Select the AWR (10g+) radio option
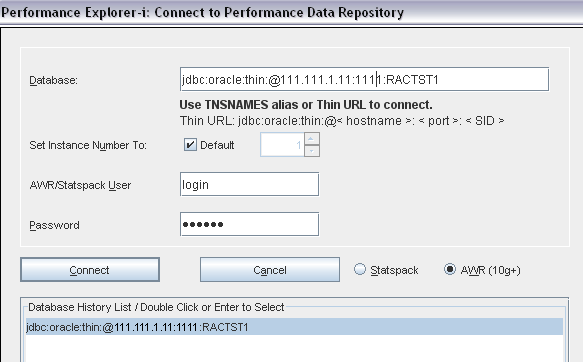 [x=450, y=269]
